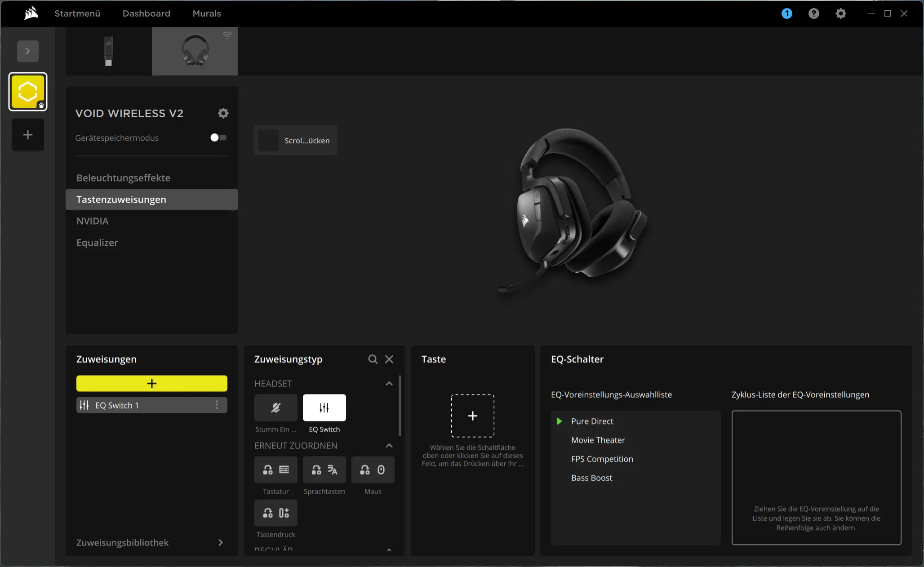Search assignment types with magnifier icon
924x567 pixels.
click(x=373, y=359)
